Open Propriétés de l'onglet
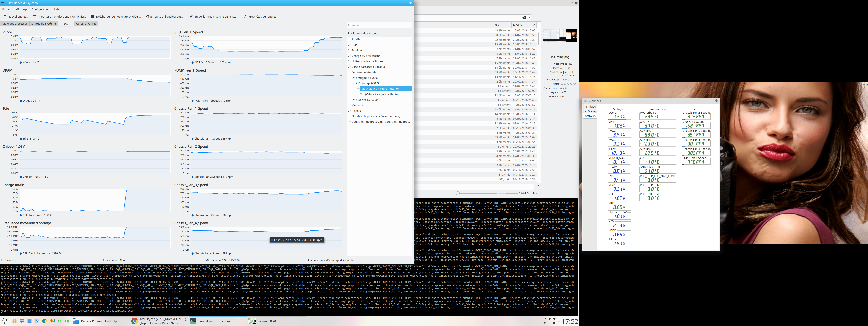Viewport: 868px width, 326px height. (x=259, y=17)
